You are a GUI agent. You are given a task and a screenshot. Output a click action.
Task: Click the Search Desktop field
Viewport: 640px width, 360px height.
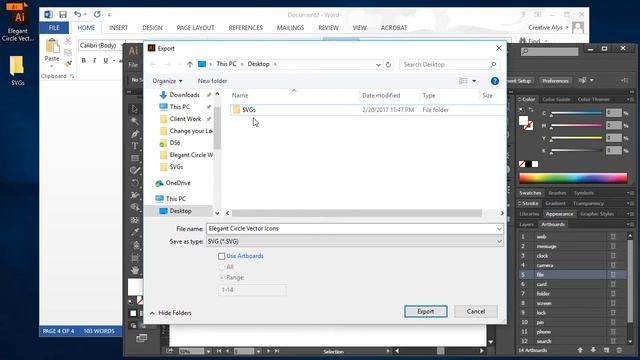[449, 64]
